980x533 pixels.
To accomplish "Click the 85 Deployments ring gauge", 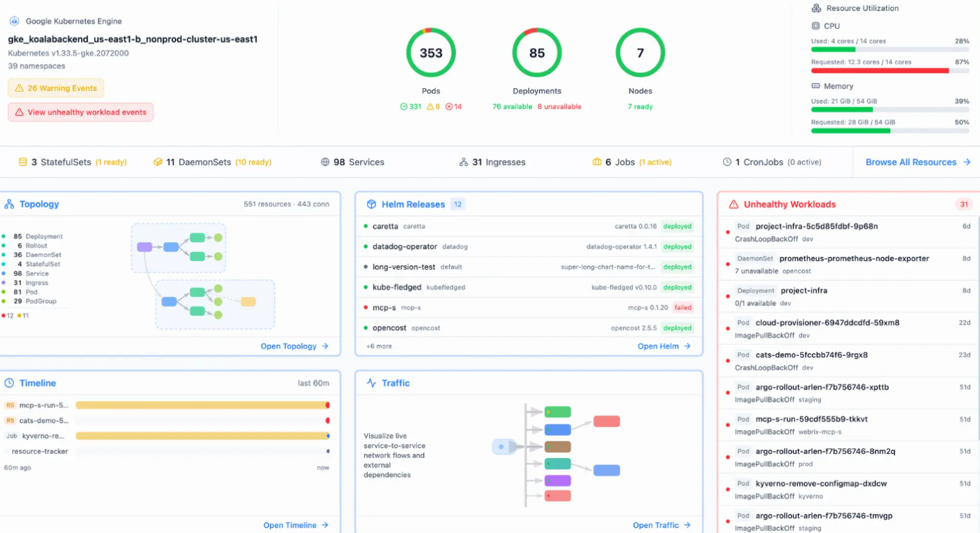I will pyautogui.click(x=537, y=53).
